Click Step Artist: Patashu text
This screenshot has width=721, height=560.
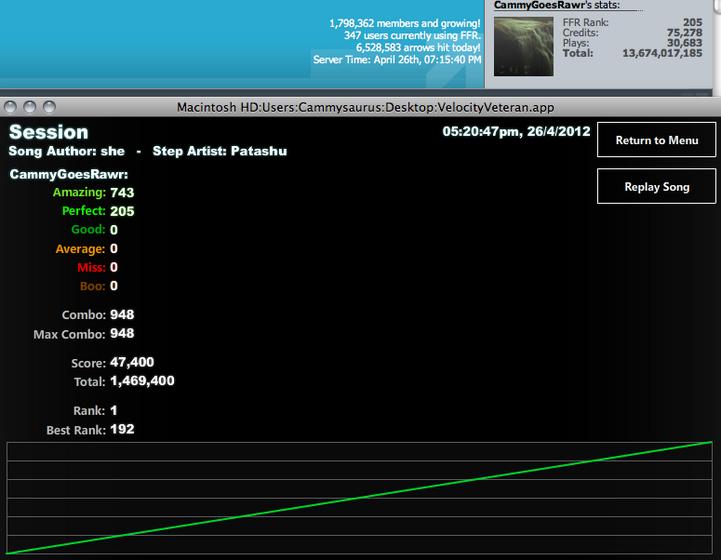[220, 151]
